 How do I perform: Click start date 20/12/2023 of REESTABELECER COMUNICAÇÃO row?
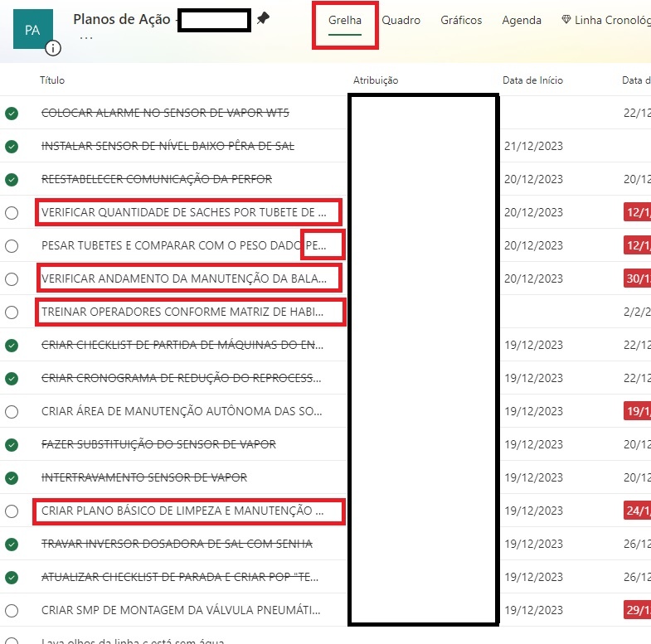click(533, 179)
